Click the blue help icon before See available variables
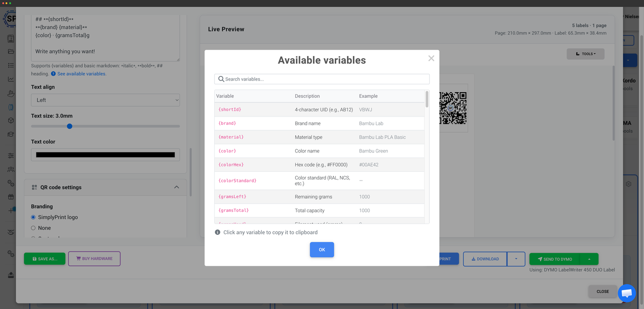This screenshot has width=644, height=309. coord(53,74)
